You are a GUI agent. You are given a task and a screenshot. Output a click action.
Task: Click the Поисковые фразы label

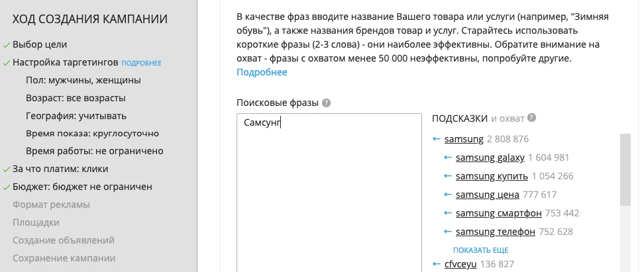point(278,103)
